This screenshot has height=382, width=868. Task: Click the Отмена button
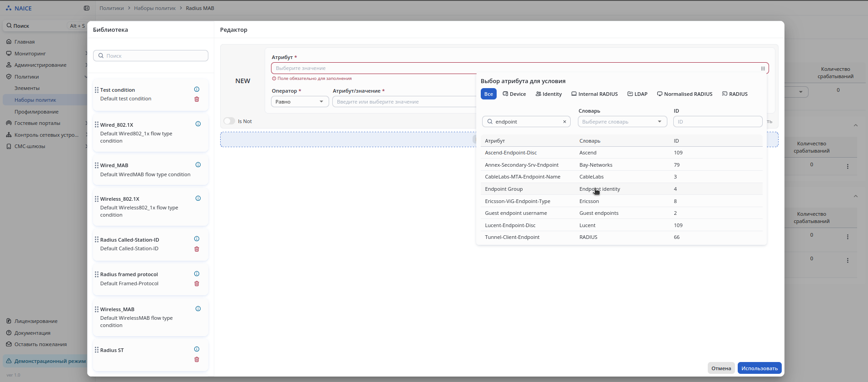coord(721,368)
